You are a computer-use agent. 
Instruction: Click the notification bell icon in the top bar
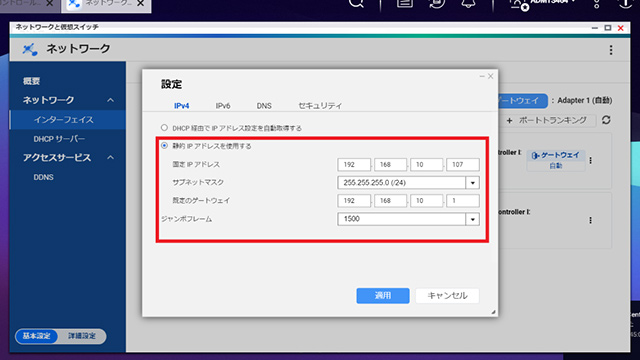pyautogui.click(x=468, y=4)
